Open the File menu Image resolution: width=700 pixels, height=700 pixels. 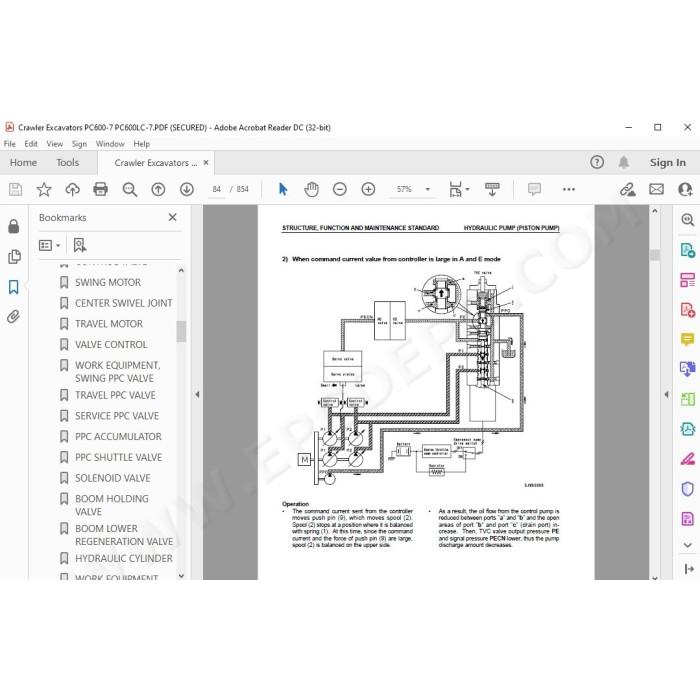coord(9,144)
